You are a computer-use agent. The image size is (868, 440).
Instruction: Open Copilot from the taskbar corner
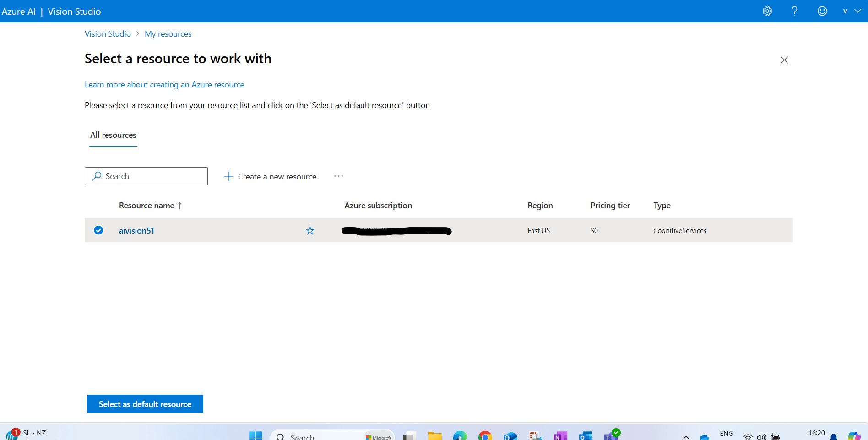pyautogui.click(x=854, y=435)
